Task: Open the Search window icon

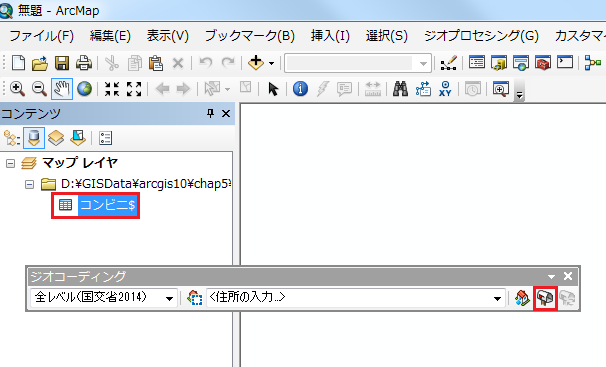Action: 521,63
